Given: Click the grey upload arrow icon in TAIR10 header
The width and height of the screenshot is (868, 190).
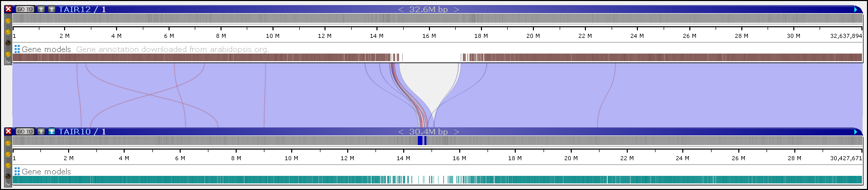Looking at the screenshot, I should click(x=41, y=131).
